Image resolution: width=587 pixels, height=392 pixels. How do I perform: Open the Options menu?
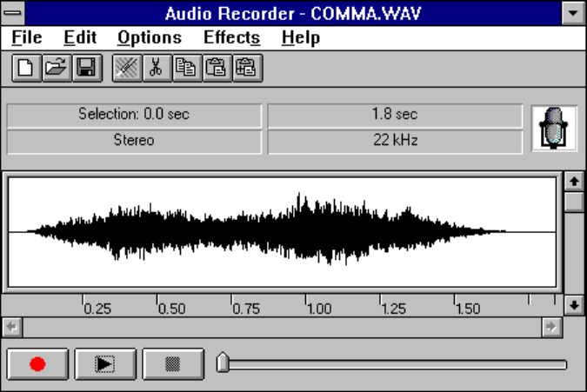(150, 37)
